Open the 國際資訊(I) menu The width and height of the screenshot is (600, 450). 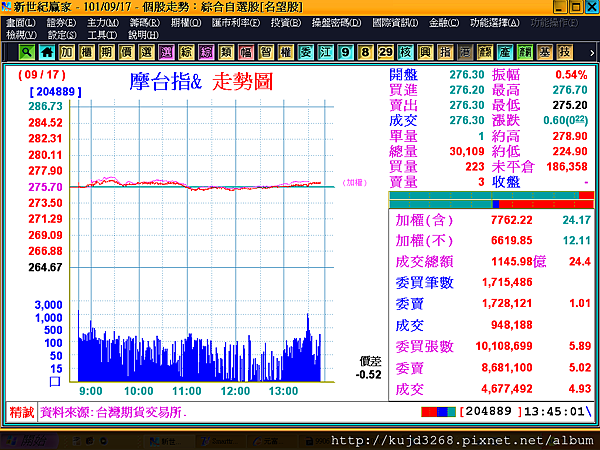pos(395,23)
